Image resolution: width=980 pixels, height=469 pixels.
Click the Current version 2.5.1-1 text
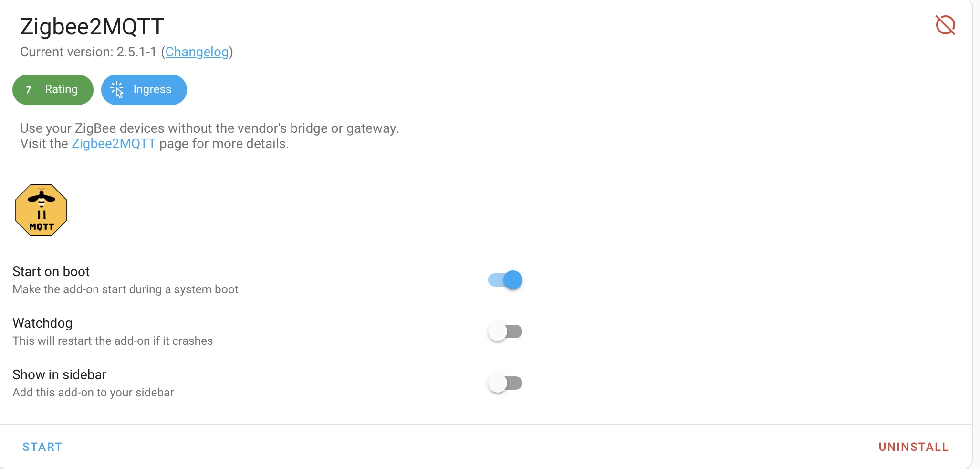88,52
